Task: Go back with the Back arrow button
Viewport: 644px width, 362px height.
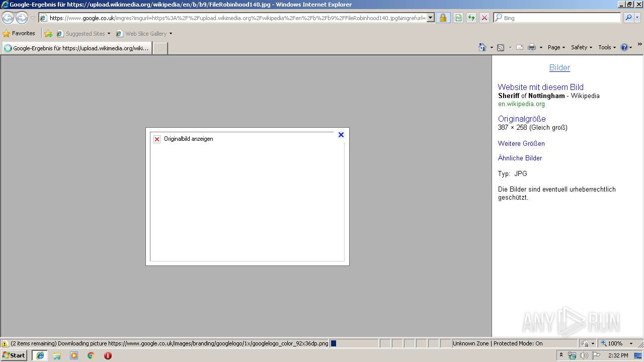Action: [8, 18]
